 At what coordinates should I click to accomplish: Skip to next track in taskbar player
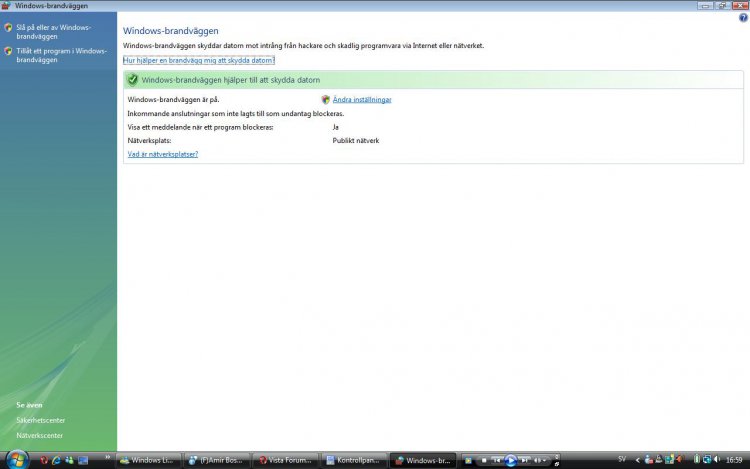(x=524, y=460)
